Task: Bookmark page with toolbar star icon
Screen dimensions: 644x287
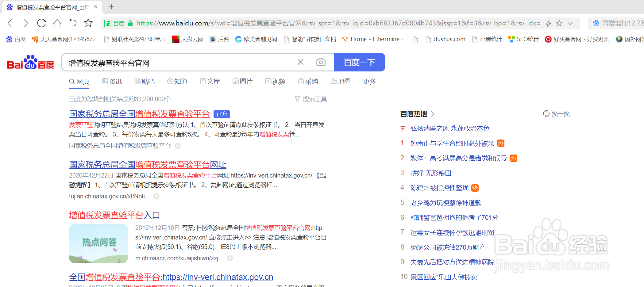Action: pyautogui.click(x=88, y=23)
